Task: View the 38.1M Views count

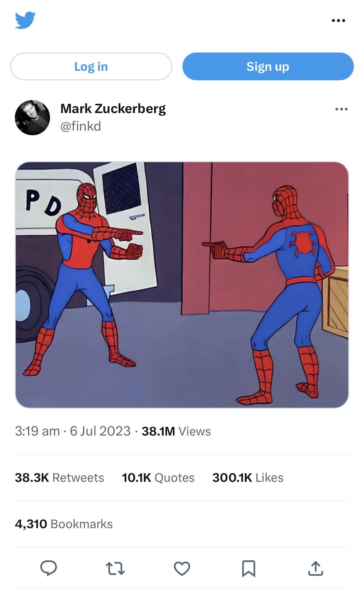Action: [176, 431]
